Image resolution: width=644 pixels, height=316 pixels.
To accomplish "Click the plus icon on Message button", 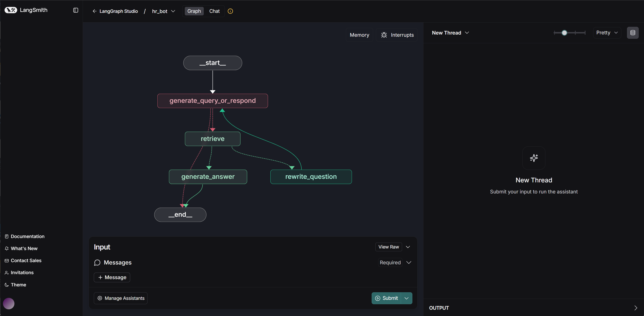I will pyautogui.click(x=100, y=278).
